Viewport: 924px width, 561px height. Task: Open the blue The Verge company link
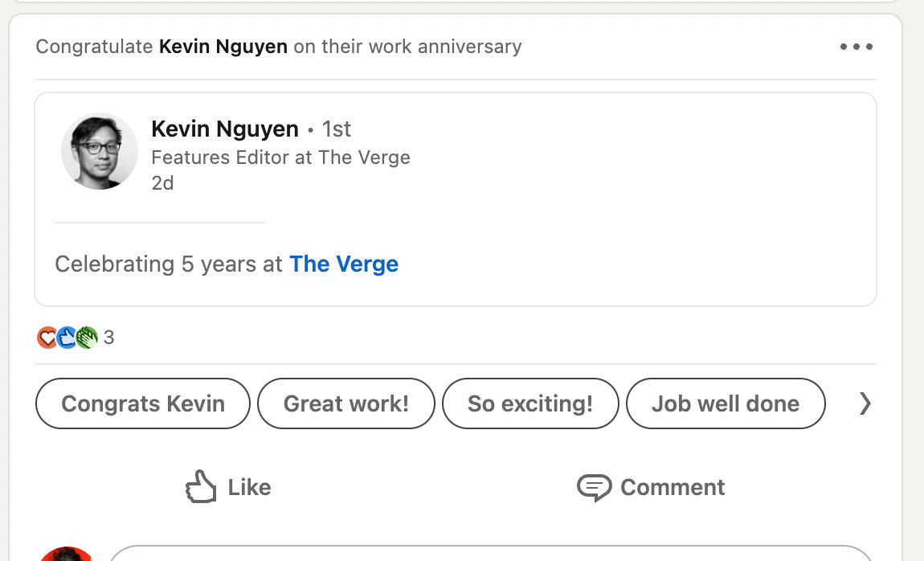pyautogui.click(x=344, y=264)
